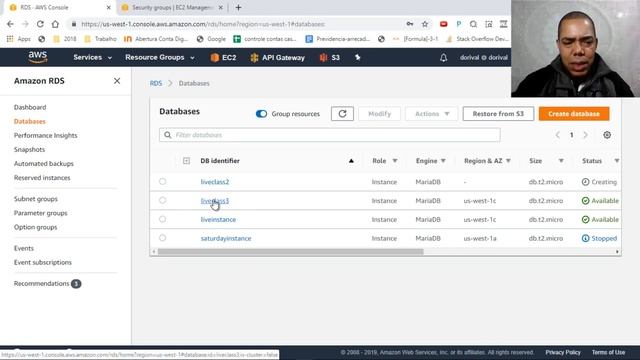Go to browser home page
The height and width of the screenshot is (360, 640).
(x=55, y=24)
